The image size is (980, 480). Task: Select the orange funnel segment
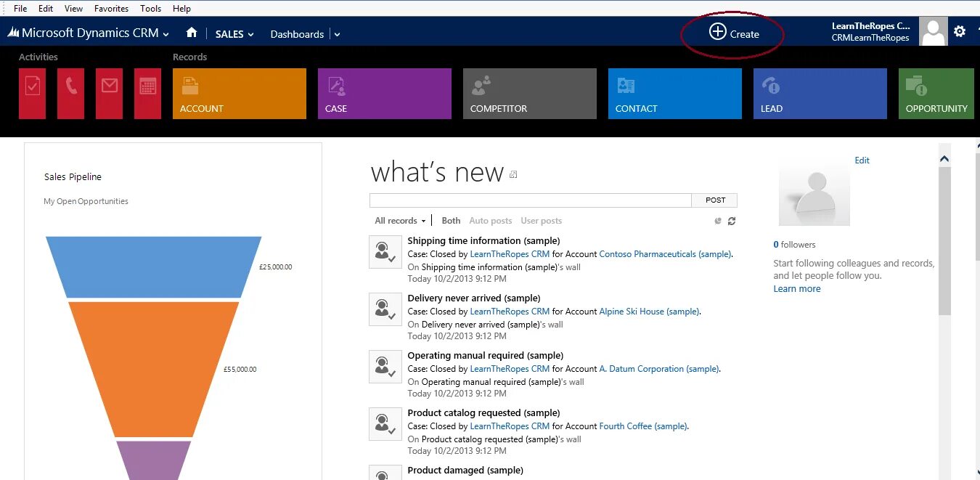[153, 369]
